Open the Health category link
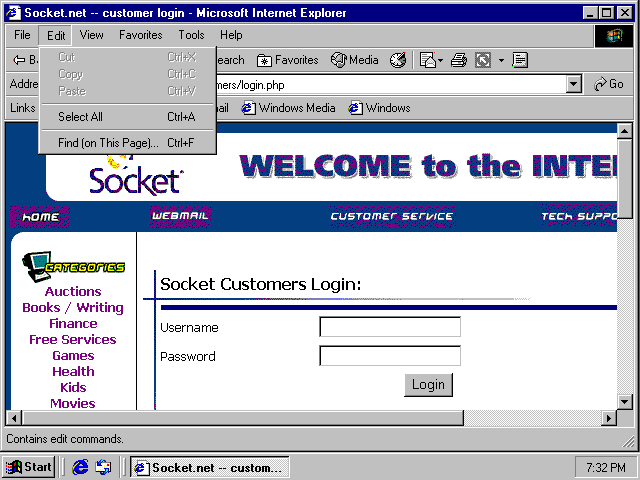 [x=73, y=371]
